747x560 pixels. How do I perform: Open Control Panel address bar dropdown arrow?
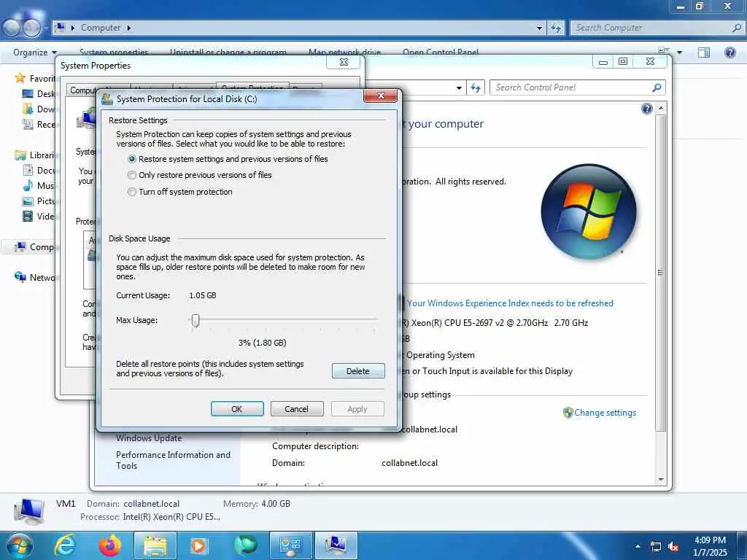click(x=459, y=88)
